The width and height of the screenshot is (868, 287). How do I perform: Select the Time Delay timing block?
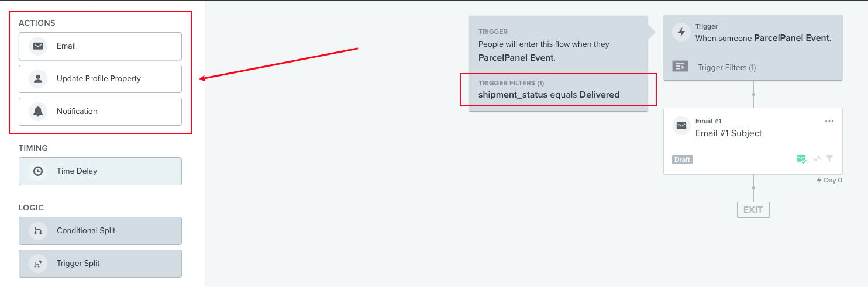click(100, 171)
